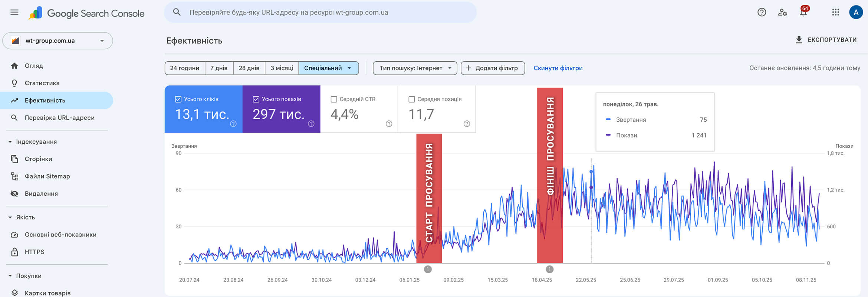Open user management settings icon
Image resolution: width=868 pixels, height=297 pixels.
(782, 12)
